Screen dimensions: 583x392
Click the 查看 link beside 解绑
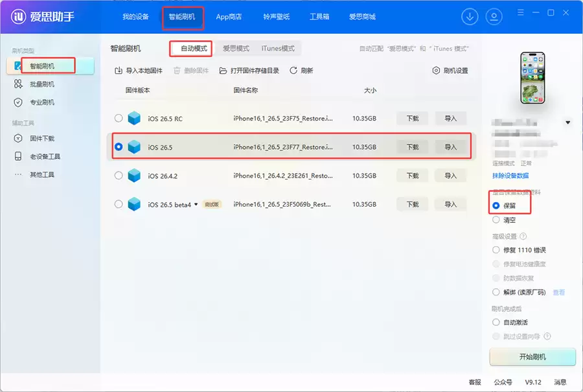pyautogui.click(x=558, y=292)
